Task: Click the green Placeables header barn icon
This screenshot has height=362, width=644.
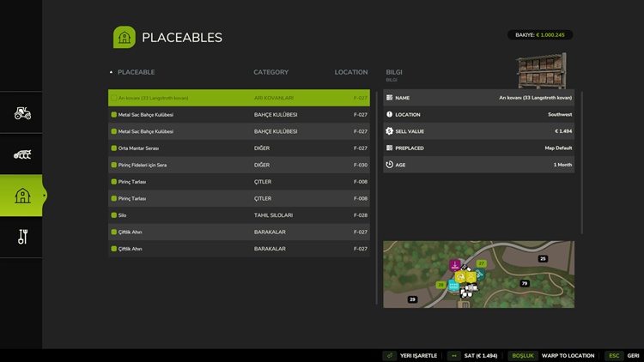Action: point(125,37)
